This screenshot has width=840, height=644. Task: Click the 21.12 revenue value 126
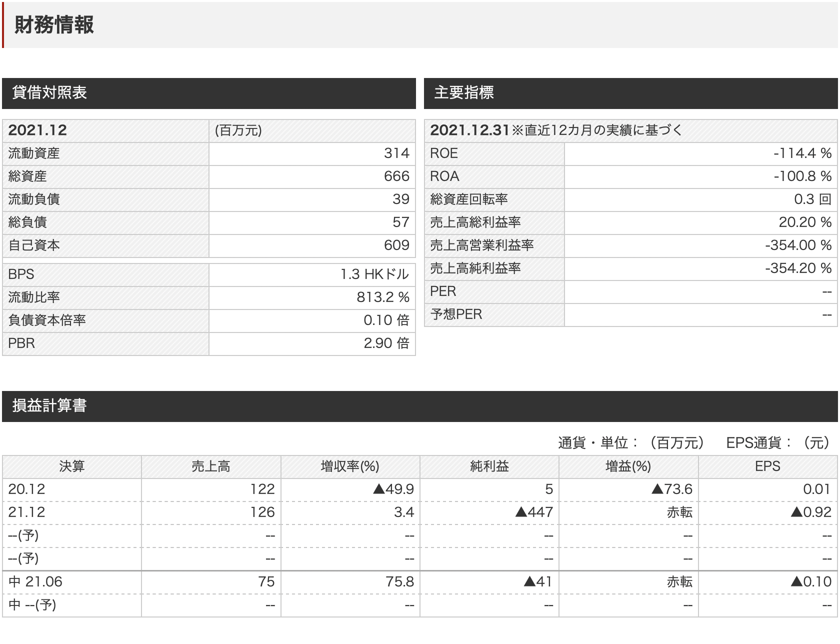pyautogui.click(x=262, y=512)
